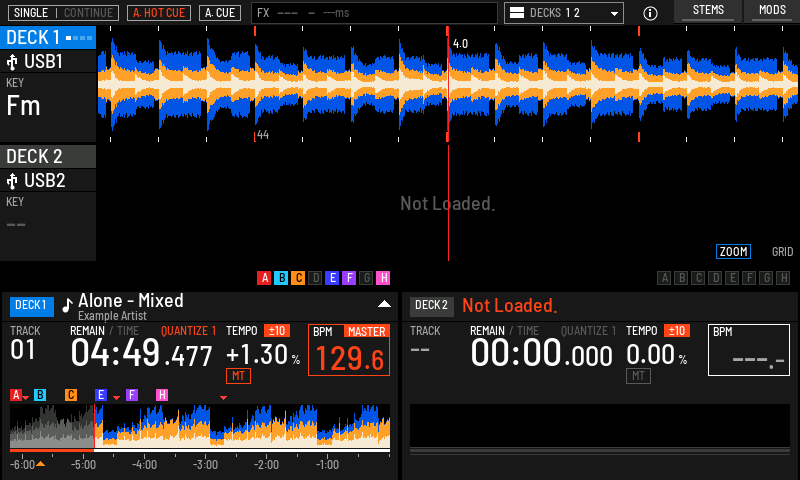The image size is (800, 480).
Task: Jump to hot cue C marker on overview
Action: pos(71,395)
